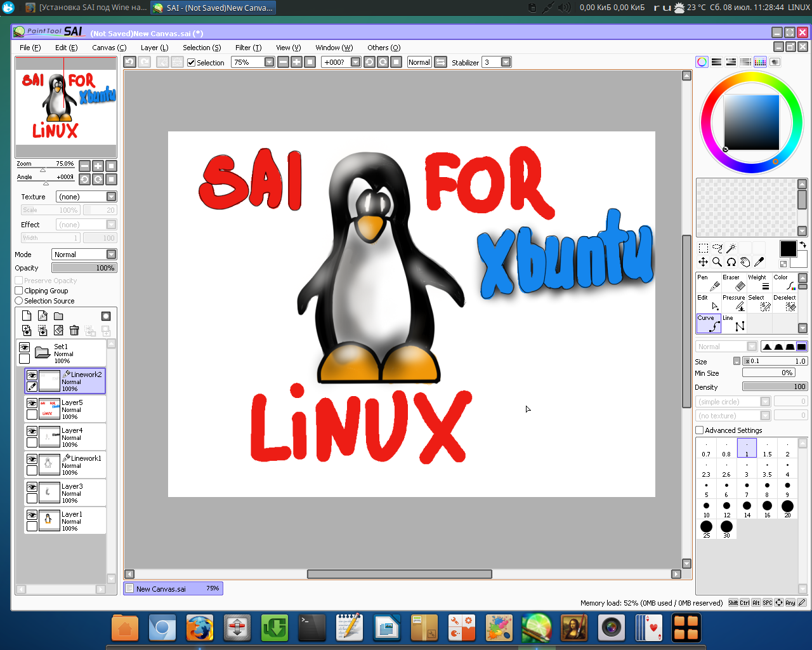Open the Filter menu

click(248, 48)
